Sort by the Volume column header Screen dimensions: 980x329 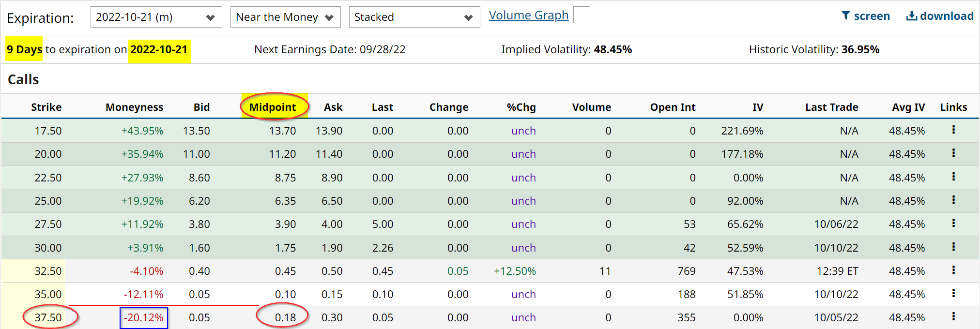click(591, 107)
